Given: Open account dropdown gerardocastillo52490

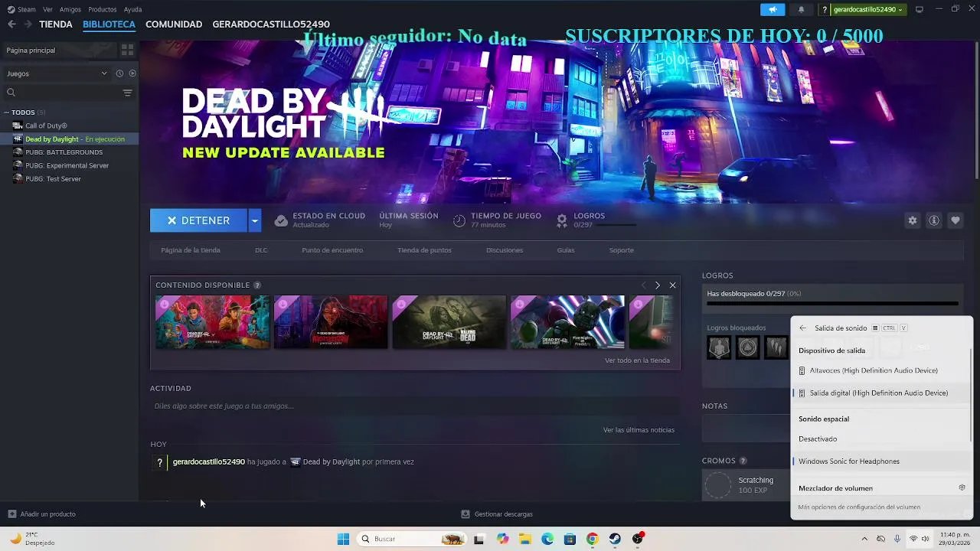Looking at the screenshot, I should click(867, 9).
